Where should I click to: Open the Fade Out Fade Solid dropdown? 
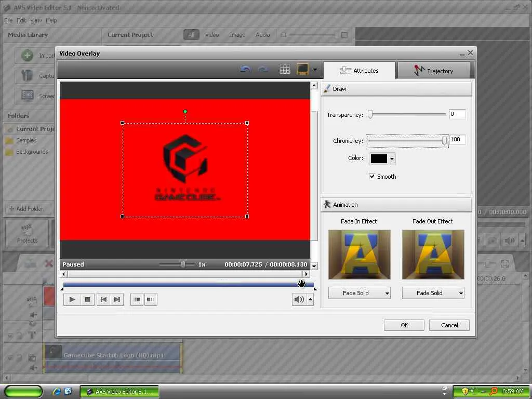(433, 293)
